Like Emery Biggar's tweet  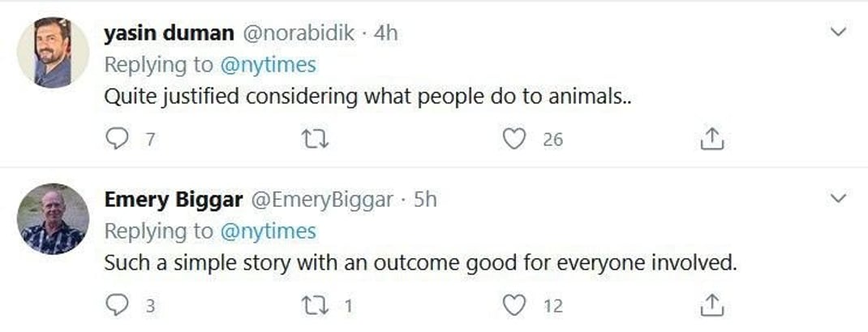coord(513,306)
